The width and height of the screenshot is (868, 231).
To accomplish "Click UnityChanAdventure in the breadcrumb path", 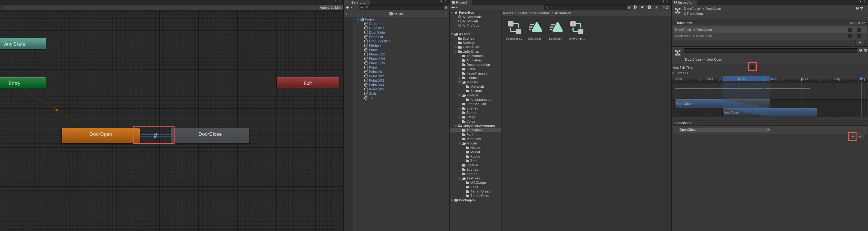I will [x=533, y=13].
